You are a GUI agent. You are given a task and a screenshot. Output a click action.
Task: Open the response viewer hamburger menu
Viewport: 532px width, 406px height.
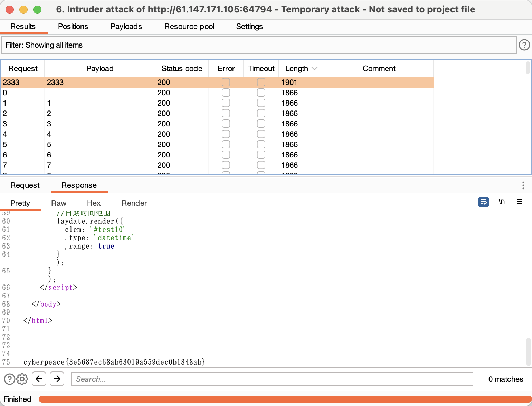[x=520, y=202]
